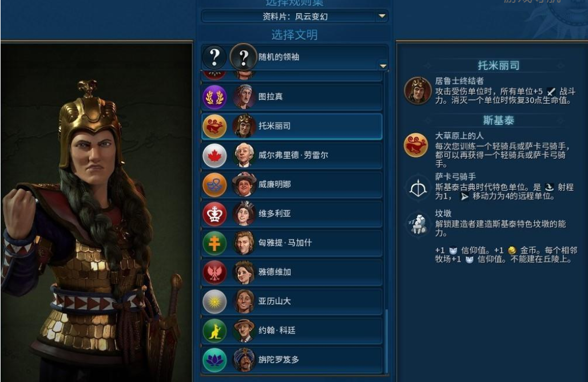
Task: Click the England crown emblem icon
Action: 214,214
